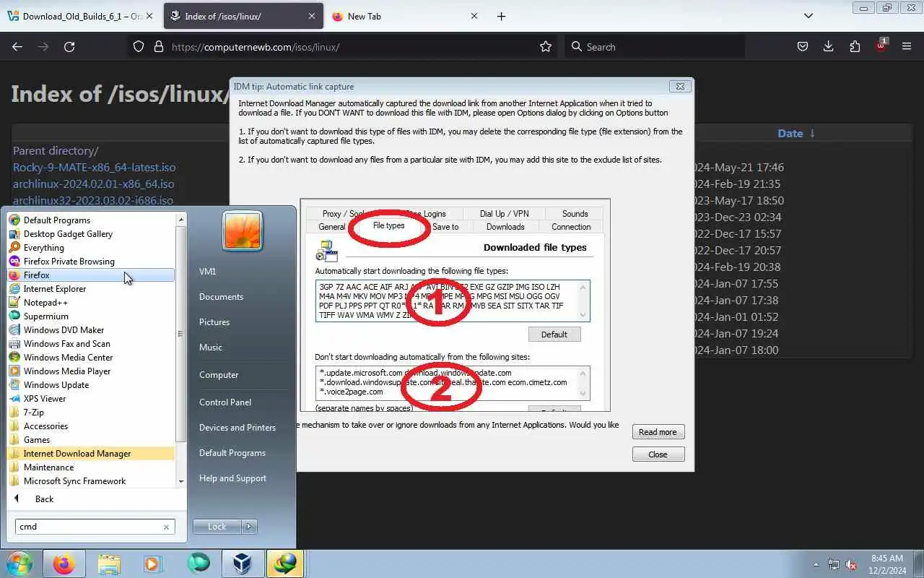Open Internet Download Manager from the taskbar

tap(284, 564)
